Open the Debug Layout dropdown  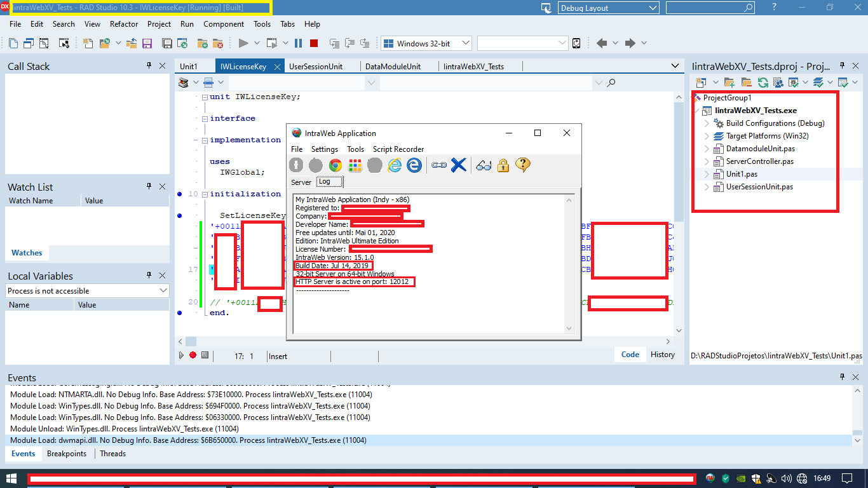[653, 8]
